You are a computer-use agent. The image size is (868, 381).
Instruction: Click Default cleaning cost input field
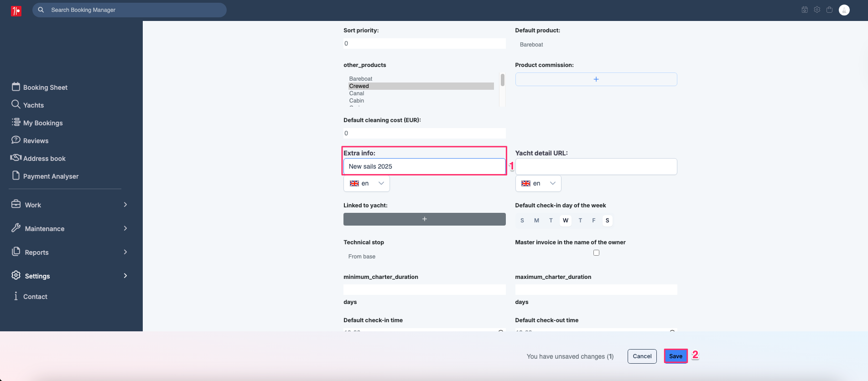click(425, 133)
